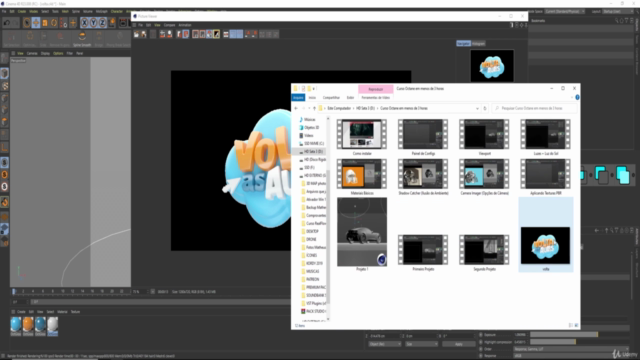Click the Coordinate System icon next to Z

112,23
